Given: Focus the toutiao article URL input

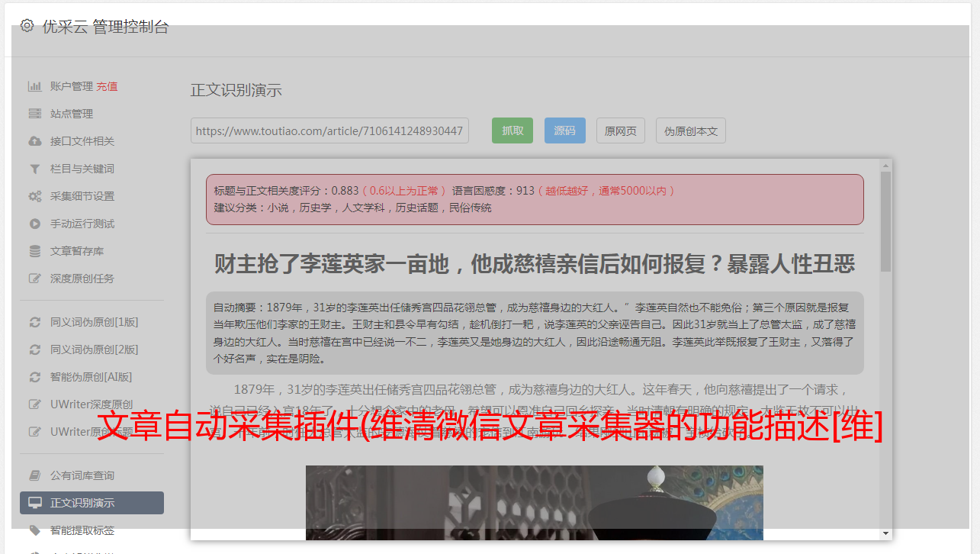Looking at the screenshot, I should point(329,130).
